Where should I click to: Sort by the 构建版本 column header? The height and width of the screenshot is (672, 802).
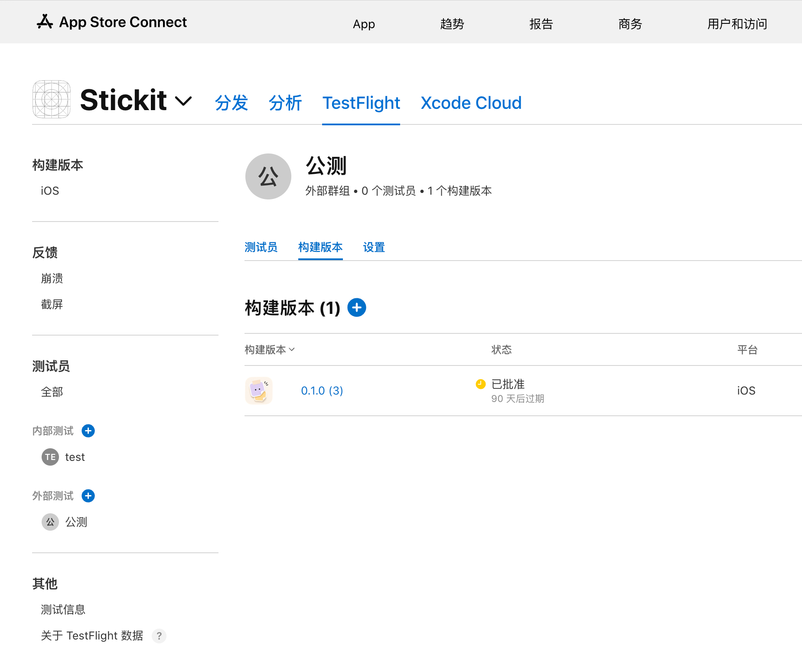[269, 350]
